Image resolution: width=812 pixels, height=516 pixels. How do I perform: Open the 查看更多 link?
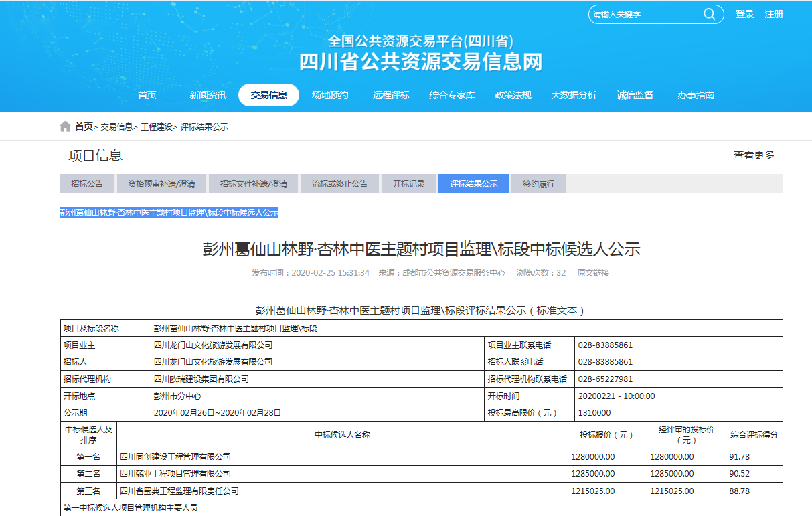753,155
